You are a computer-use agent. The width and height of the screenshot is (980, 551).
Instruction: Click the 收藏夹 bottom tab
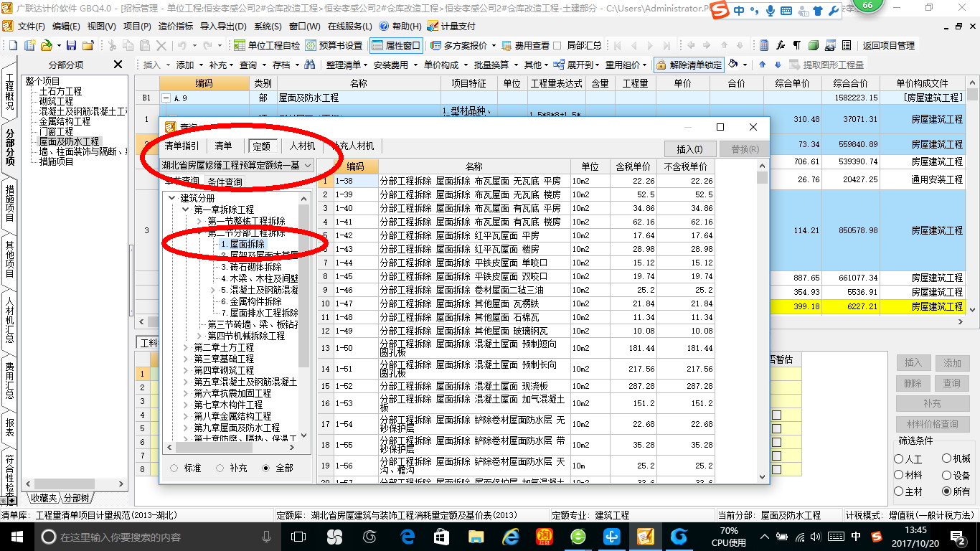(x=42, y=497)
